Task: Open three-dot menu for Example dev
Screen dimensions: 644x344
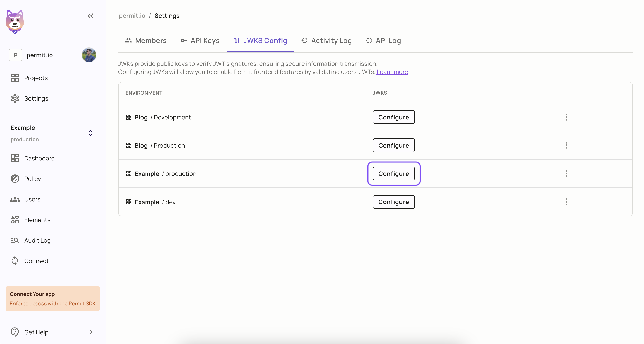Action: pos(567,202)
